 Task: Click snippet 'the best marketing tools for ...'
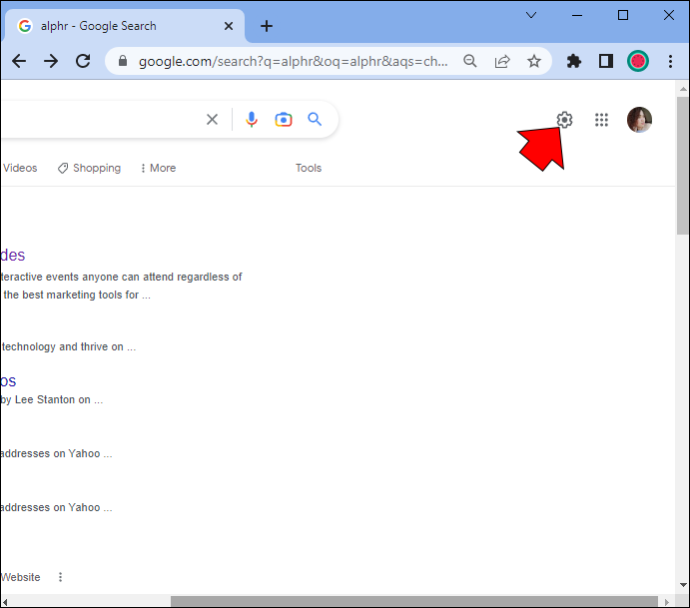point(77,295)
